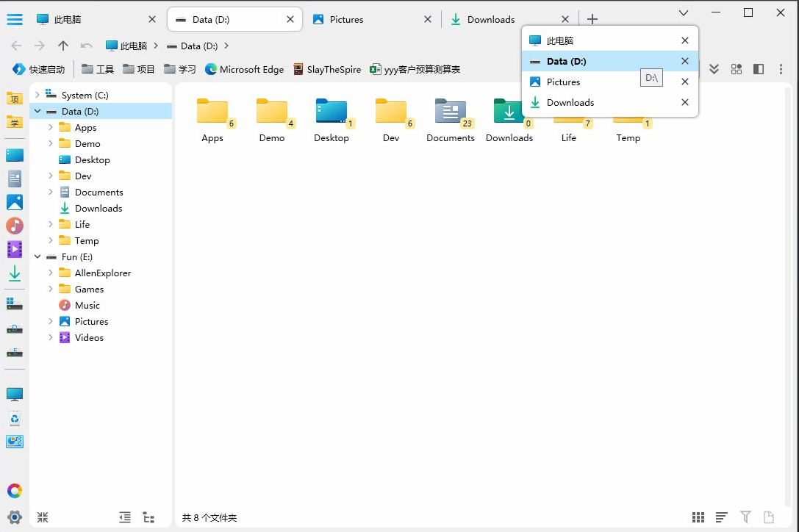This screenshot has width=799, height=532.
Task: Open the hamburger main menu
Action: click(15, 20)
